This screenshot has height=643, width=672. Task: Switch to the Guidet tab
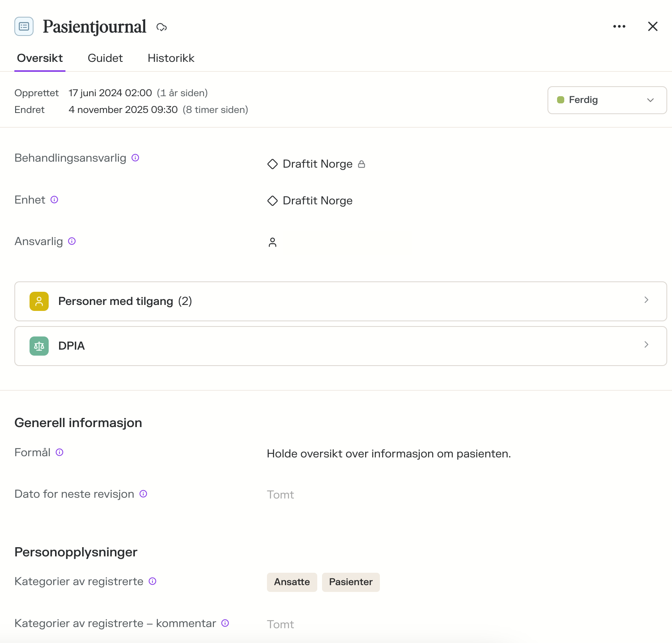(x=105, y=58)
